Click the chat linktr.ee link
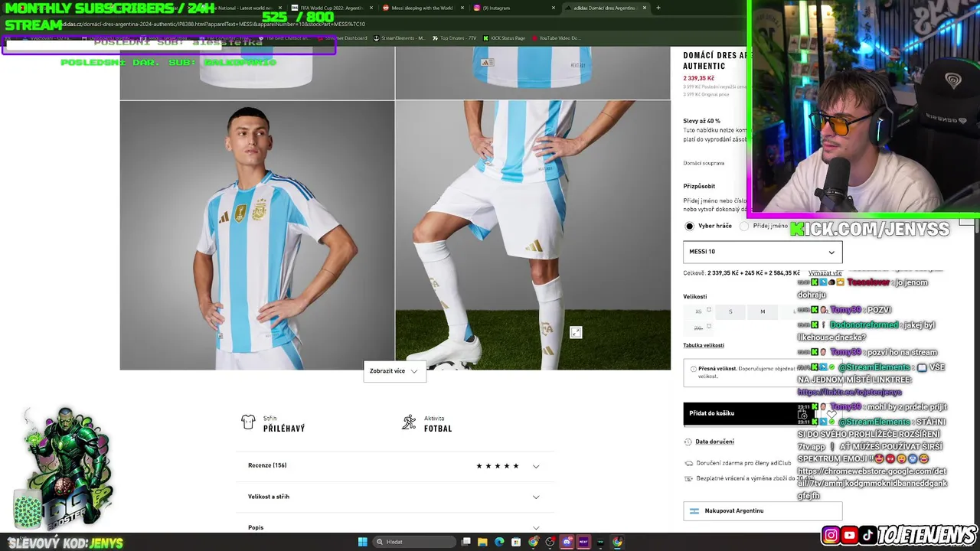This screenshot has height=551, width=980. 849,393
